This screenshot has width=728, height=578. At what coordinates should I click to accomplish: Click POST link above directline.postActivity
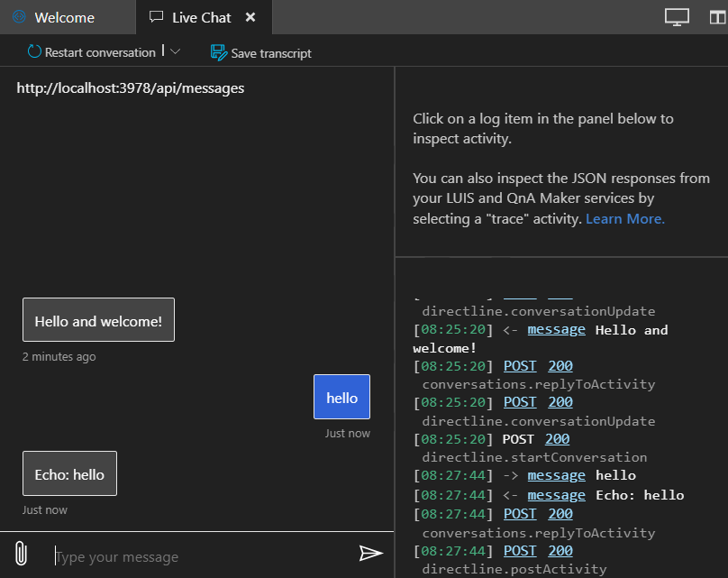[520, 550]
